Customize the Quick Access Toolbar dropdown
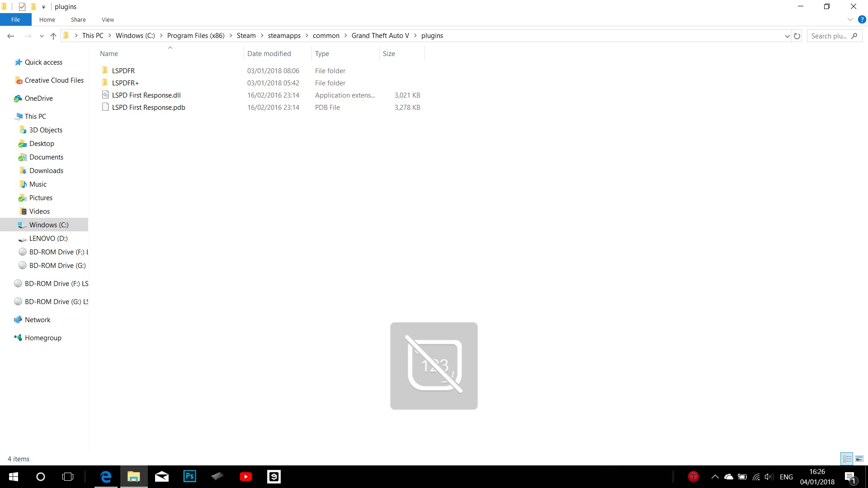868x488 pixels. tap(43, 7)
